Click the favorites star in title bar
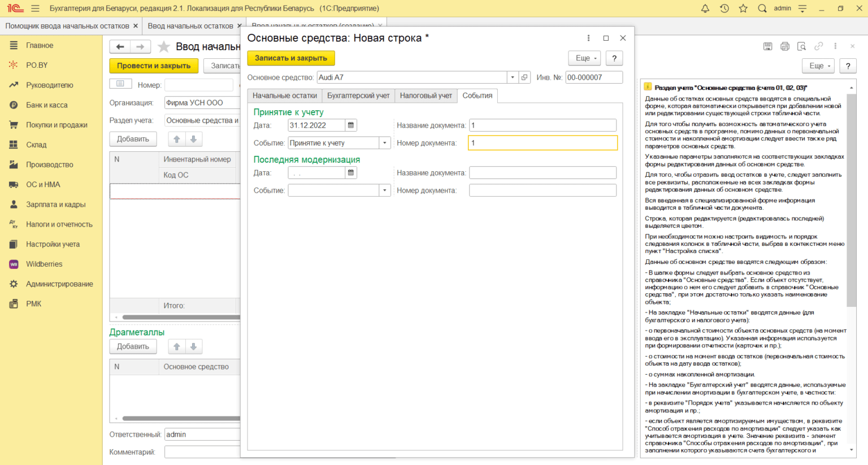Viewport: 868px width, 465px height. click(x=743, y=8)
